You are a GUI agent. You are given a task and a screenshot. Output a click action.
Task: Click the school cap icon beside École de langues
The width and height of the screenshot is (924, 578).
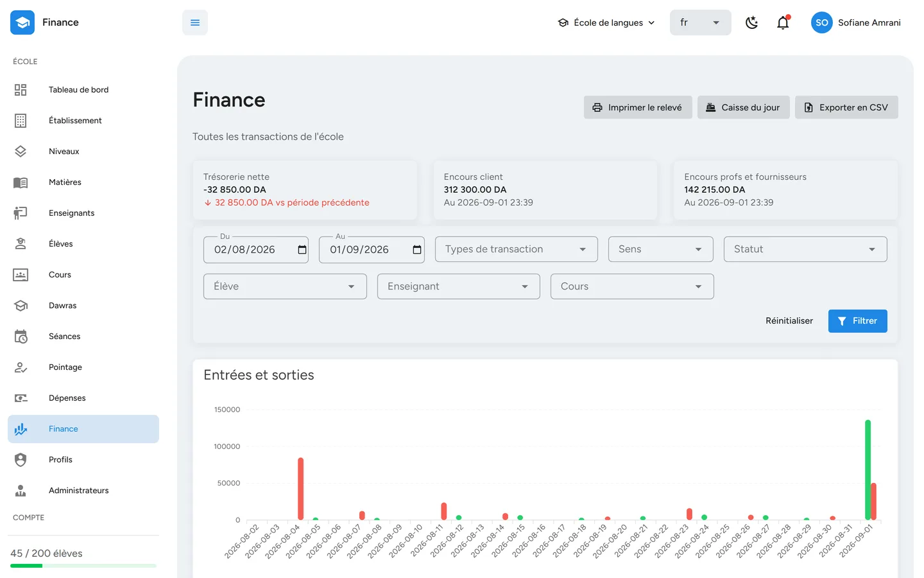tap(563, 22)
